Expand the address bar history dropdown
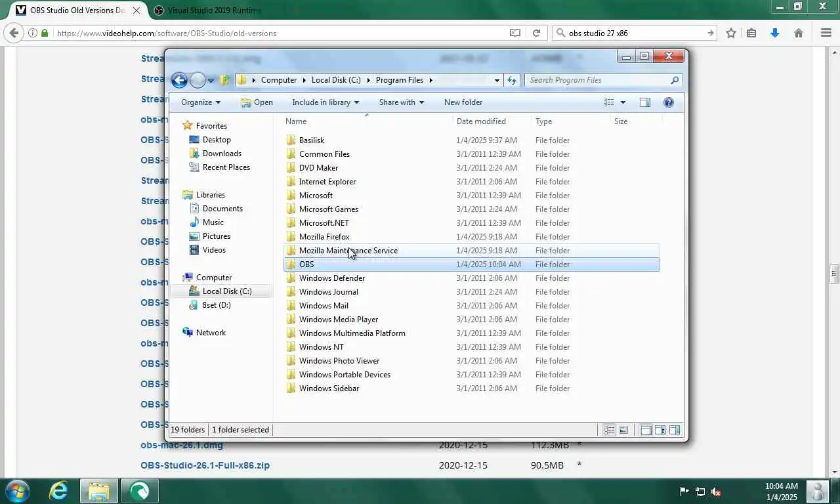Viewport: 840px width, 504px height. point(497,80)
